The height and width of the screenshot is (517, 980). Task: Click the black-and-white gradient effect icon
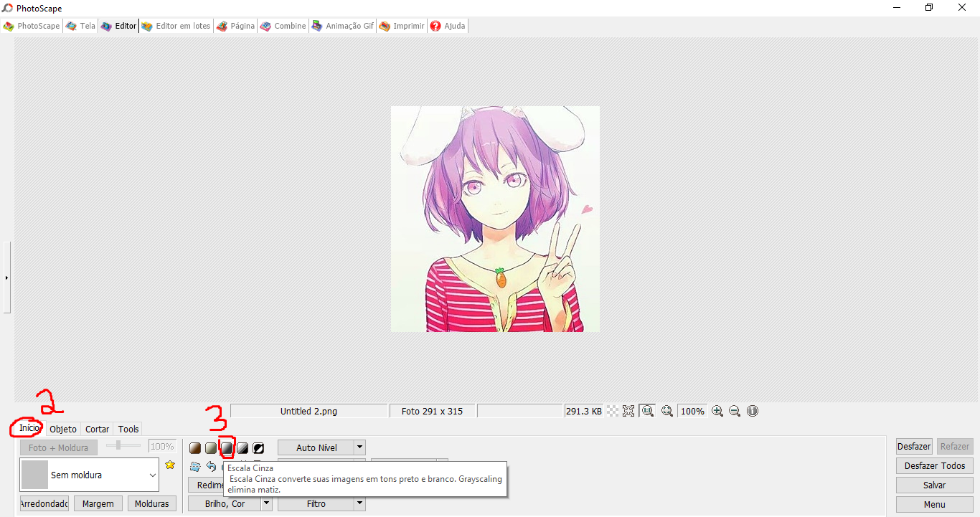pos(242,448)
